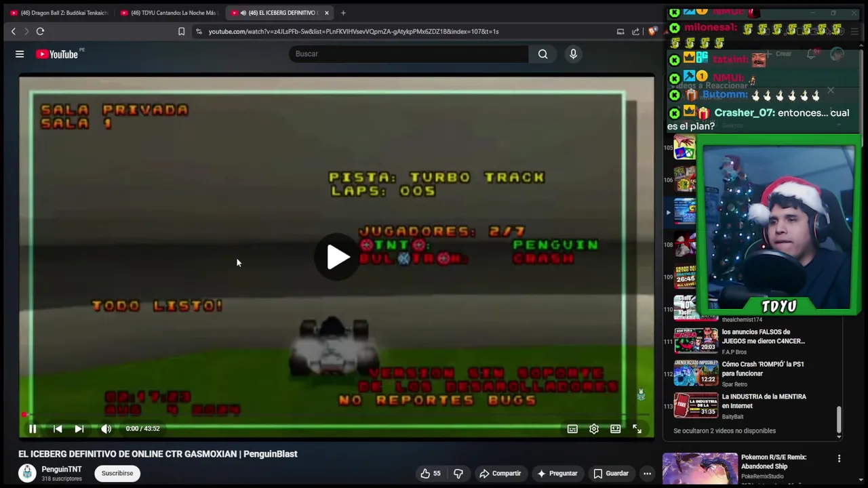Screen dimensions: 868x488
Task: Open the player settings gear
Action: coord(594,428)
